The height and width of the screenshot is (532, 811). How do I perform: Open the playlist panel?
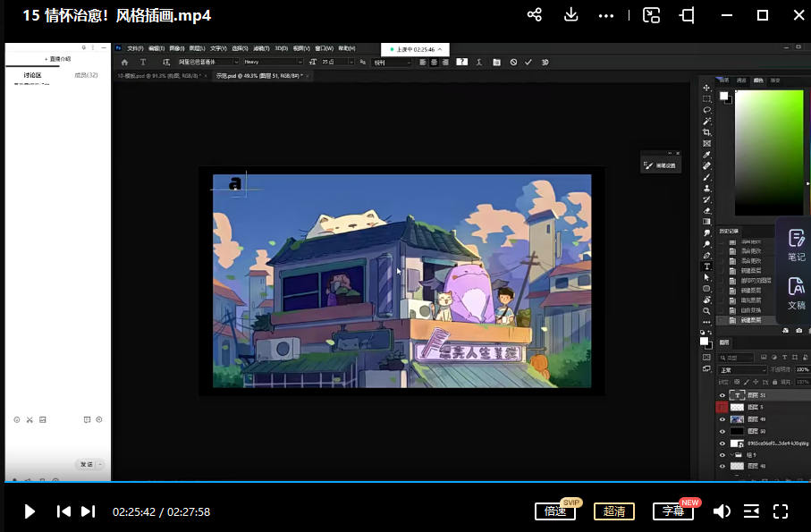point(751,511)
